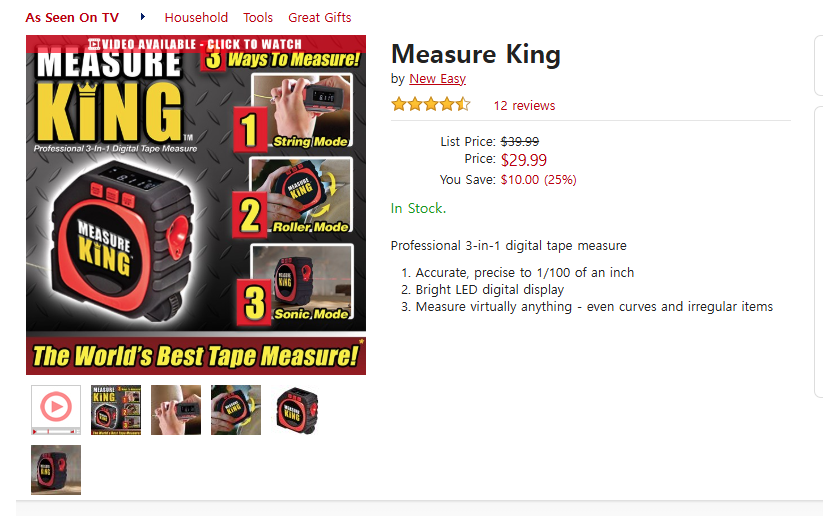Click the main Measure King product image

pos(196,205)
